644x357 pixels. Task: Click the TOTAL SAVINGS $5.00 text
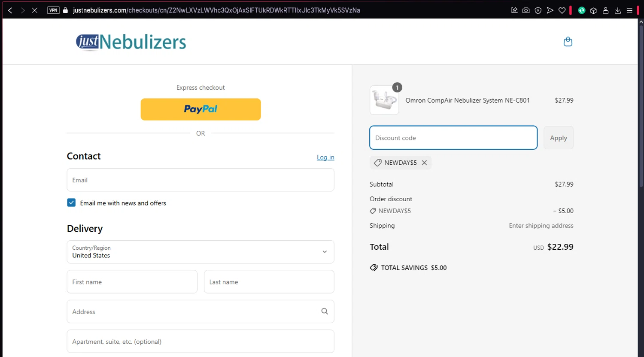click(x=414, y=268)
